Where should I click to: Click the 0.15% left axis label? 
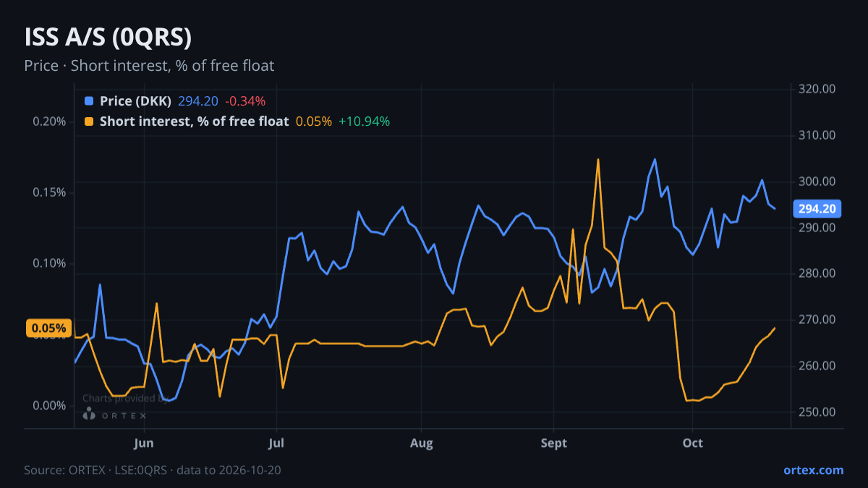(49, 192)
